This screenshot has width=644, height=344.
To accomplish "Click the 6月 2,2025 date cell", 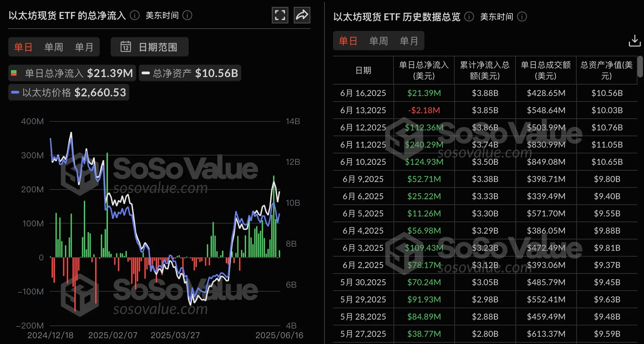I will [363, 265].
